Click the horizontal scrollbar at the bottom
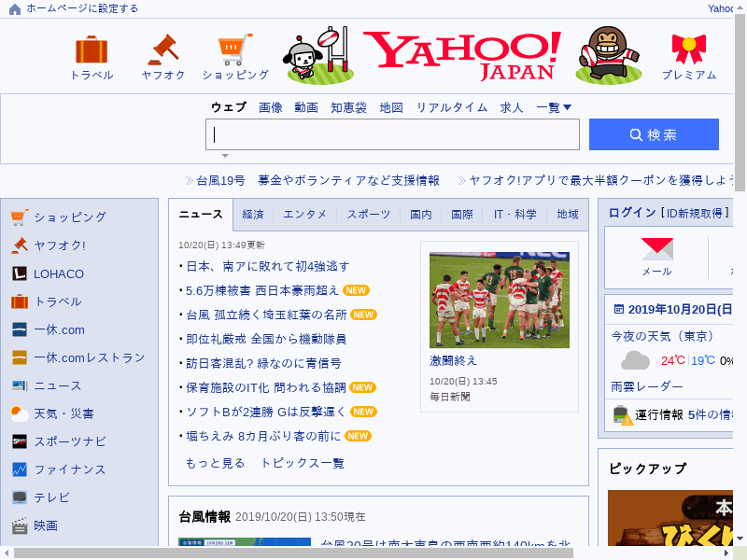 point(293,553)
